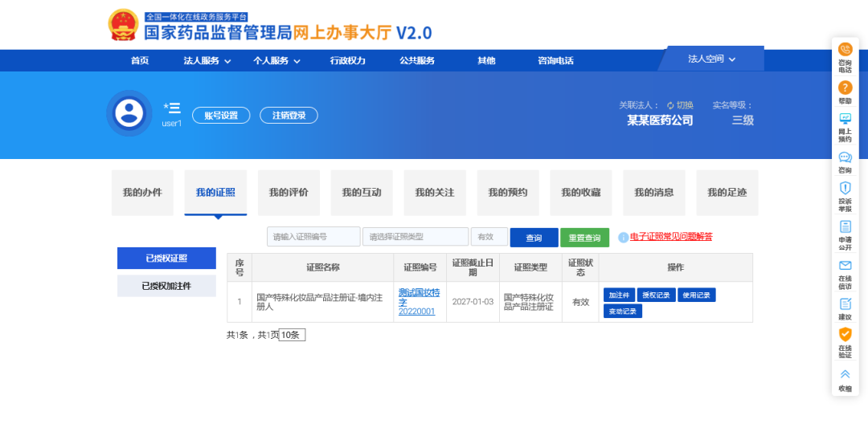
Task: Click the blue 查询 search button
Action: point(534,238)
